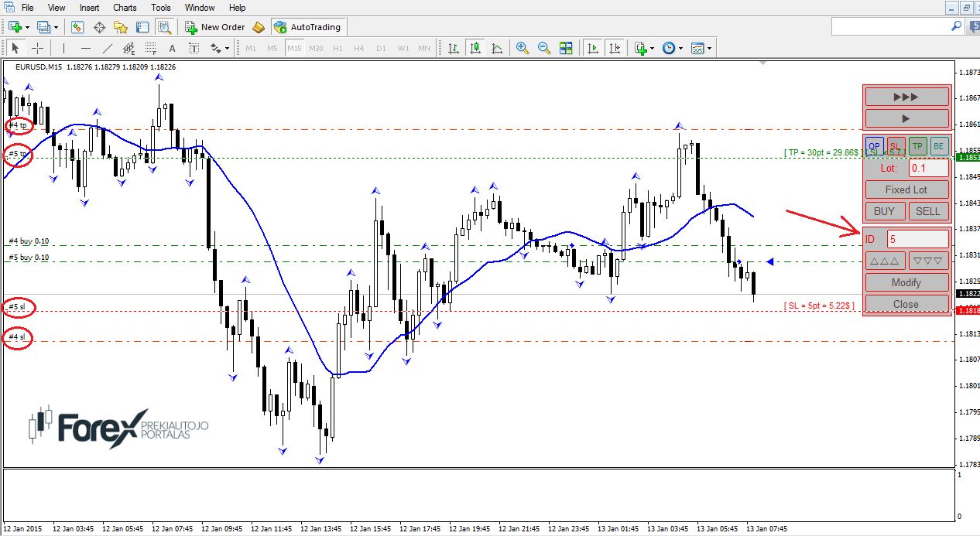Zoom in on the chart
Viewport: 980px width, 536px height.
pos(523,48)
